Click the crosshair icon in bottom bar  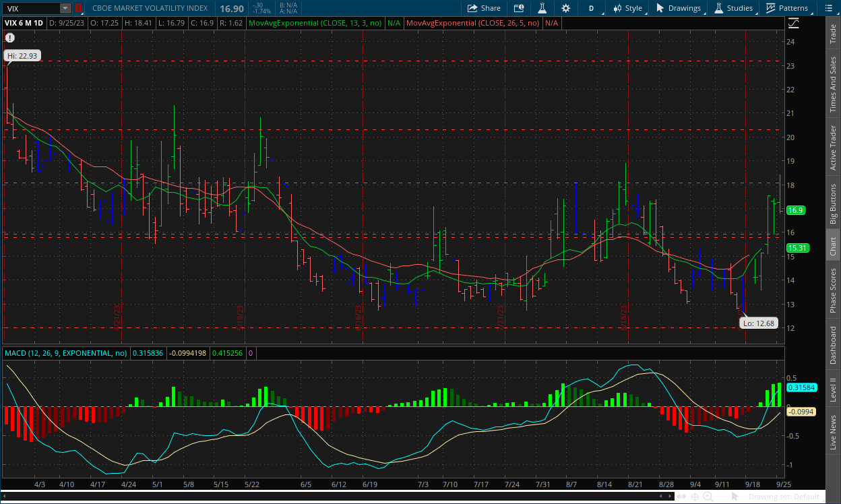click(695, 497)
